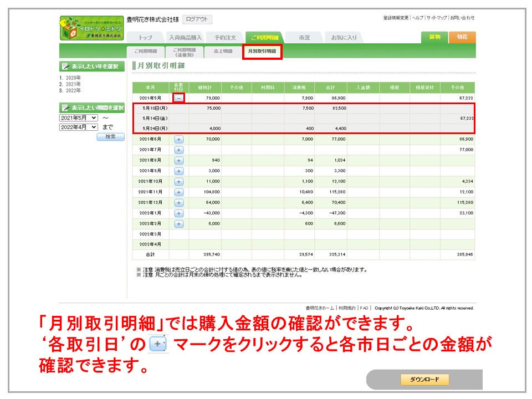
Task: Open the end period dropdown 2022年4月
Action: pos(78,127)
